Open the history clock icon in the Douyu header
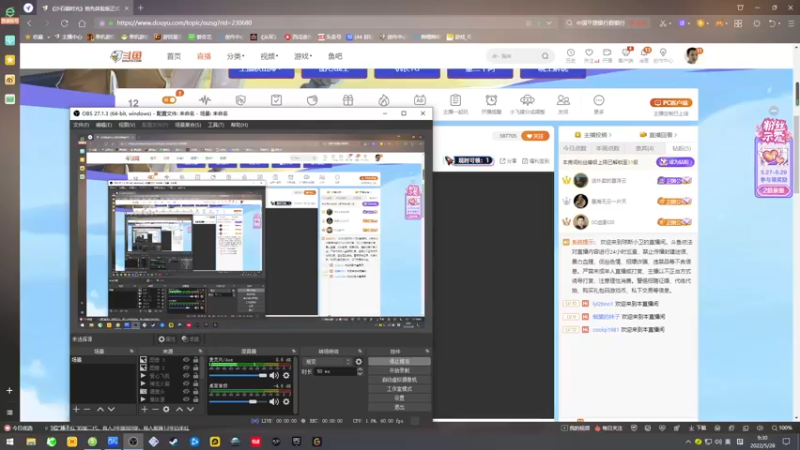Image resolution: width=800 pixels, height=450 pixels. click(x=570, y=53)
